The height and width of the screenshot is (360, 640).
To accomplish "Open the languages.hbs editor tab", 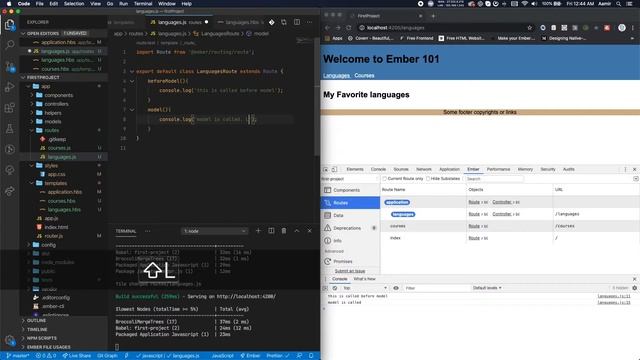I will (241, 22).
